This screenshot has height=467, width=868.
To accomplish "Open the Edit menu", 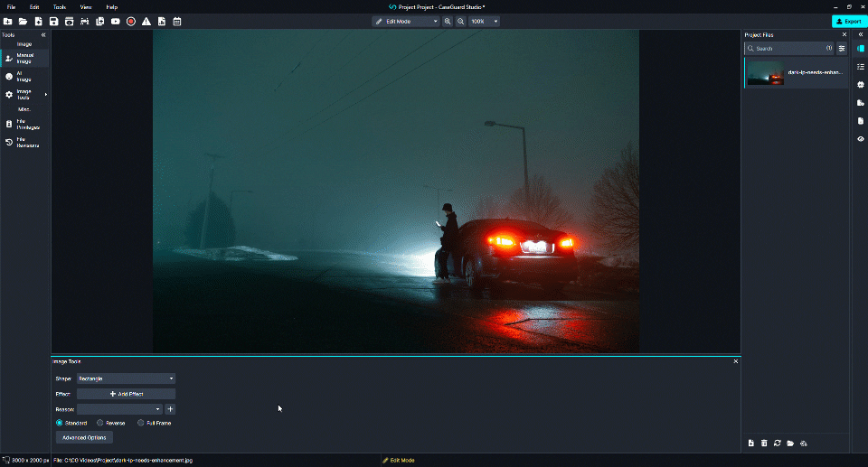I will pyautogui.click(x=34, y=7).
